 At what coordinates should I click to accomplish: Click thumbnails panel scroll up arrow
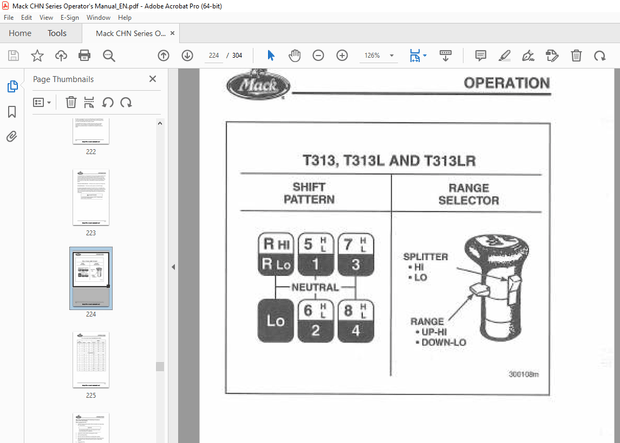pyautogui.click(x=160, y=123)
